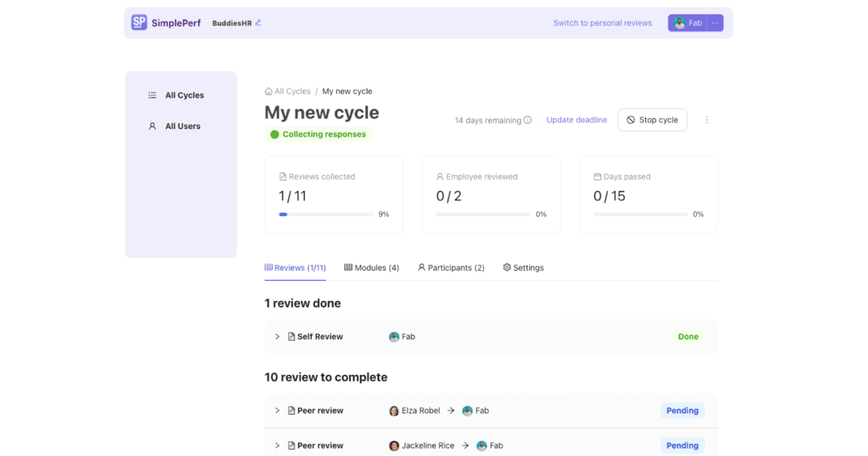Click Switch to personal reviews link
Screen dimensions: 868x456
603,23
